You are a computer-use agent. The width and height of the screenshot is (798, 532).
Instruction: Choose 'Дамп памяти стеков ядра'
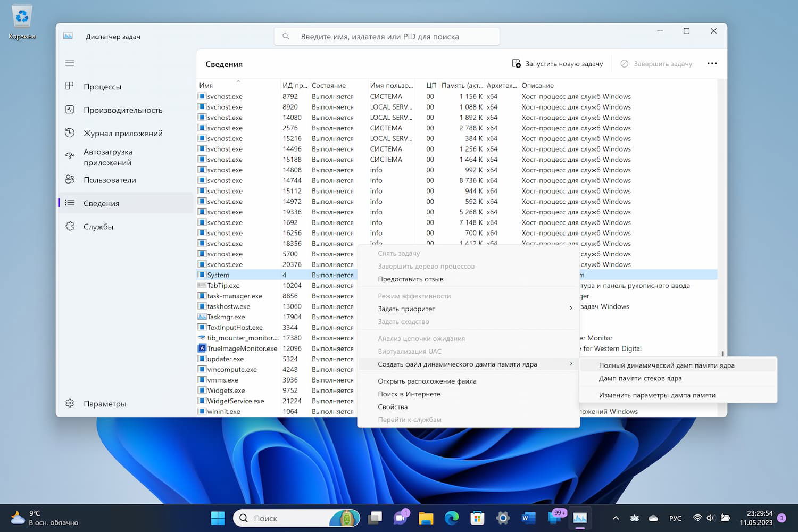(x=640, y=378)
